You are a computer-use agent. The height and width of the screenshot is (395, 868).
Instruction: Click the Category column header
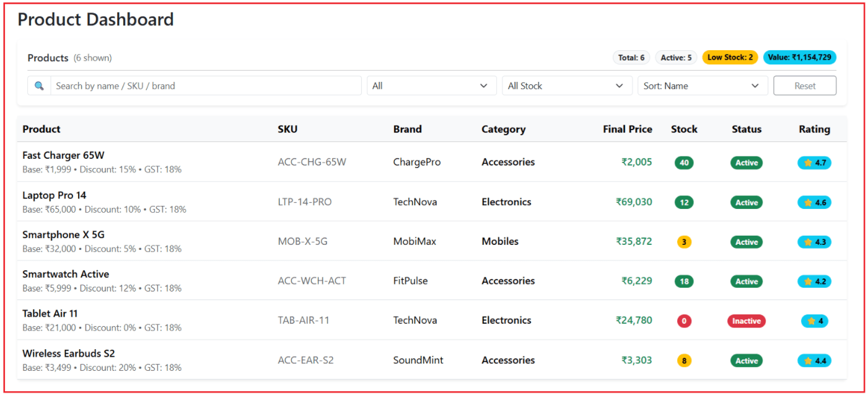point(504,129)
